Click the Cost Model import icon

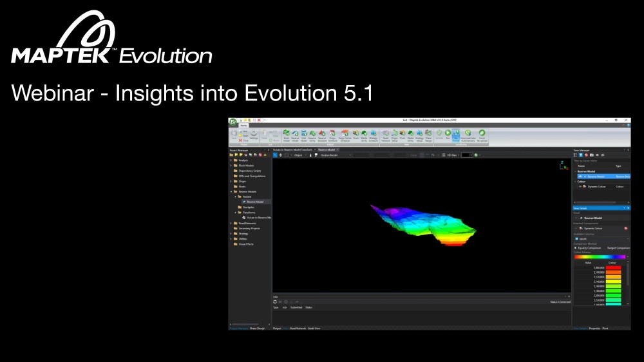click(x=304, y=136)
